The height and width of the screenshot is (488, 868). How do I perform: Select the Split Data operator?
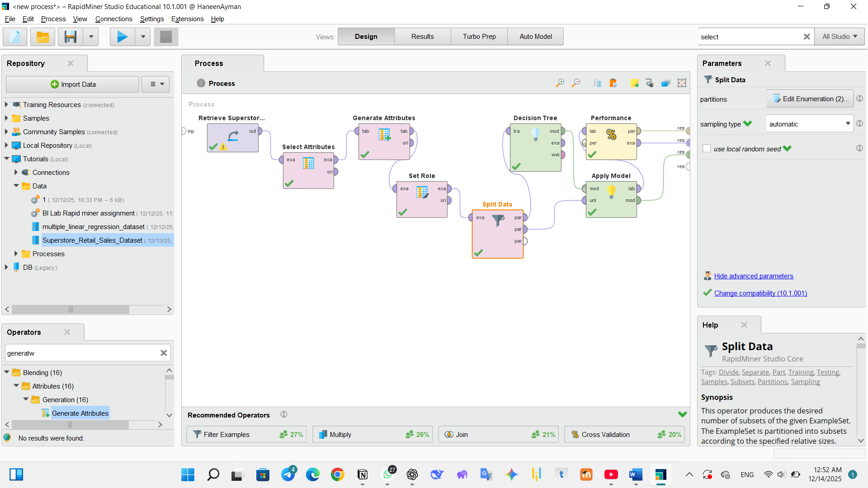pos(497,234)
